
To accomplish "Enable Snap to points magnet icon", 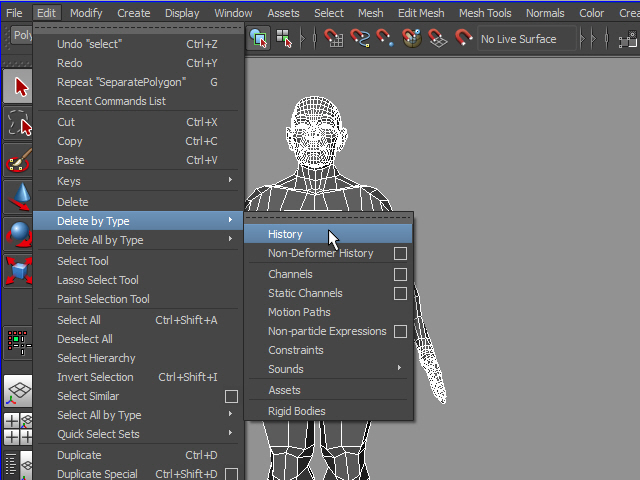I will (x=386, y=38).
